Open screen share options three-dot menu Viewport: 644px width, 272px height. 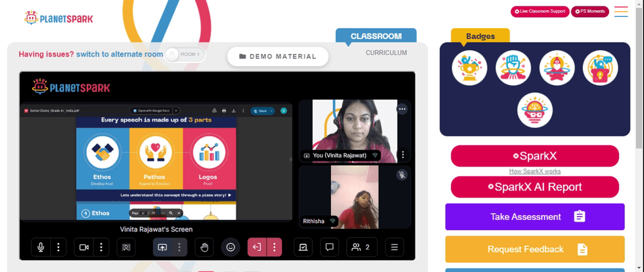click(x=179, y=247)
